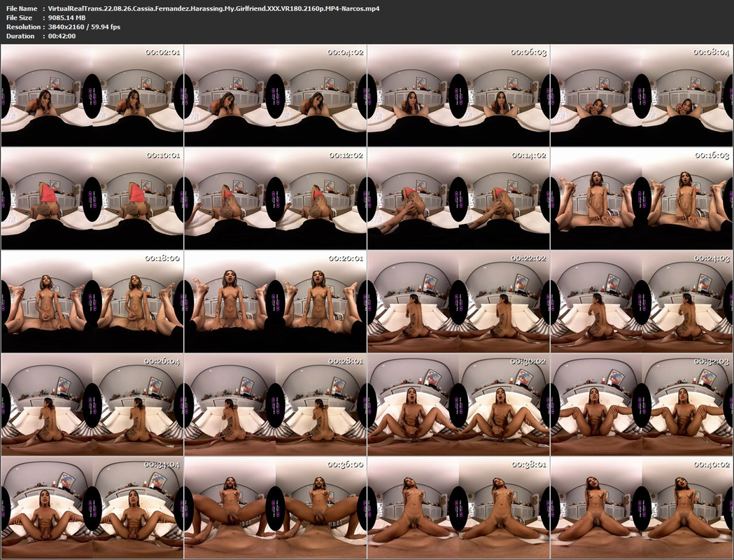The width and height of the screenshot is (734, 560).
Task: Click the frame labeled 00:36:00
Action: tap(275, 507)
